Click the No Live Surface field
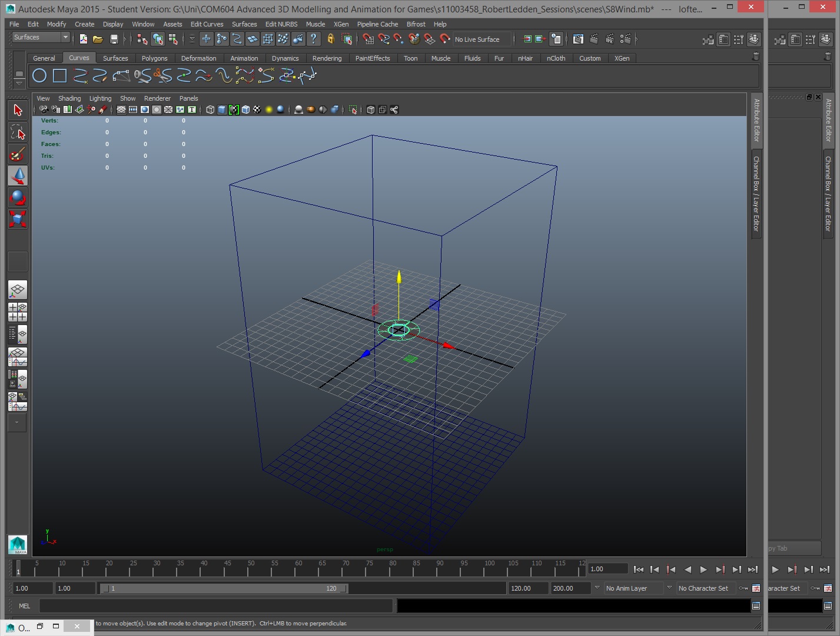Screen dimensions: 840x636 481,39
